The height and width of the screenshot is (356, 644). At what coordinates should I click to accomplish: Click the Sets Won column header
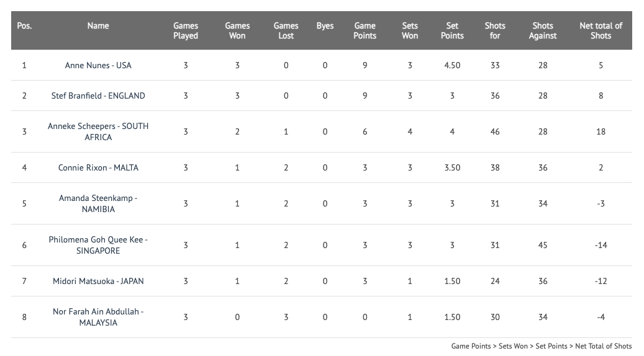[x=410, y=31]
